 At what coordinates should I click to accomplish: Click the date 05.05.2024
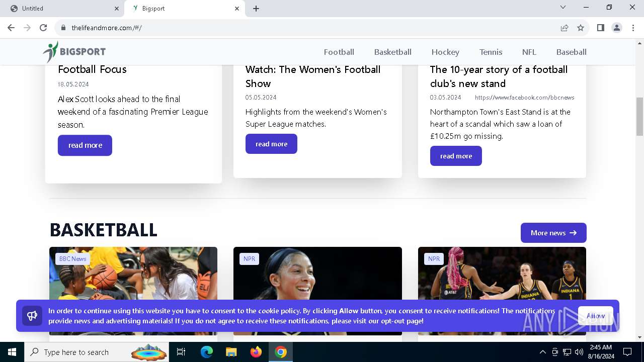pos(261,98)
